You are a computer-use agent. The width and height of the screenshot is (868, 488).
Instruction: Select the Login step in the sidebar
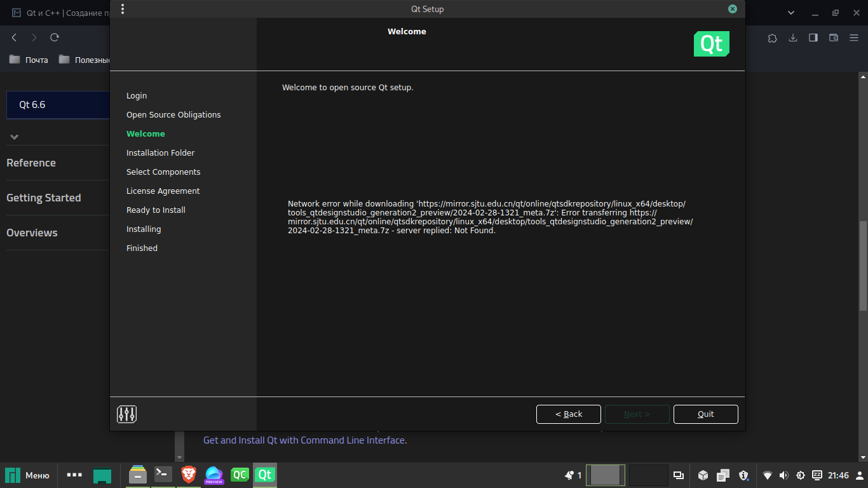[x=137, y=96]
